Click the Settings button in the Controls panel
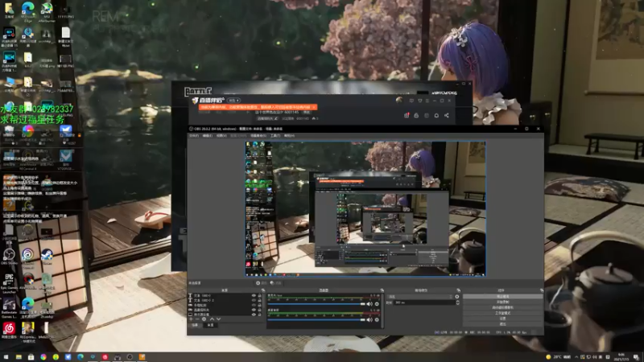The width and height of the screenshot is (644, 362). [502, 318]
